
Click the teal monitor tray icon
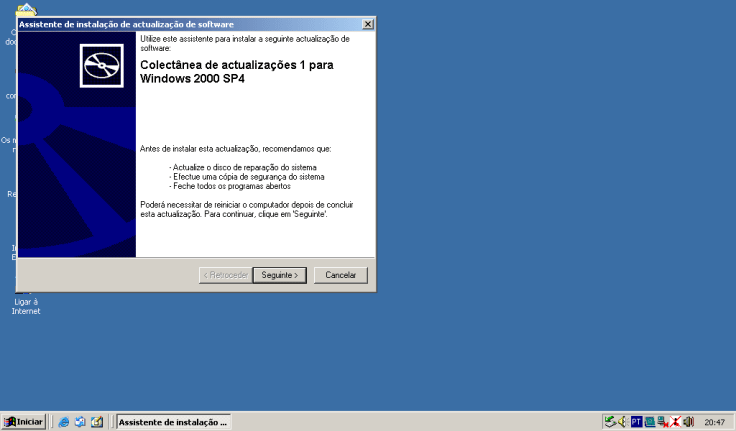(649, 422)
